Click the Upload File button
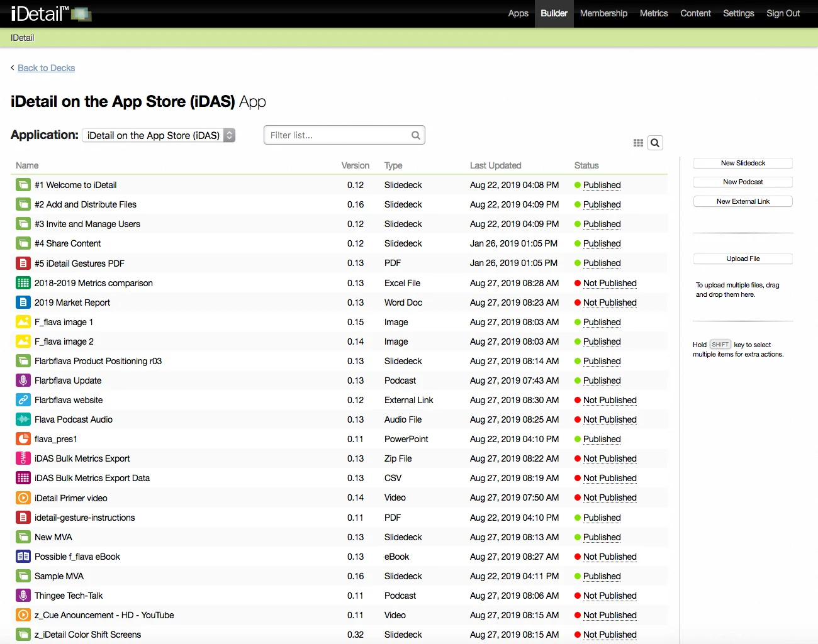Screen dimensions: 818x644 coord(742,258)
